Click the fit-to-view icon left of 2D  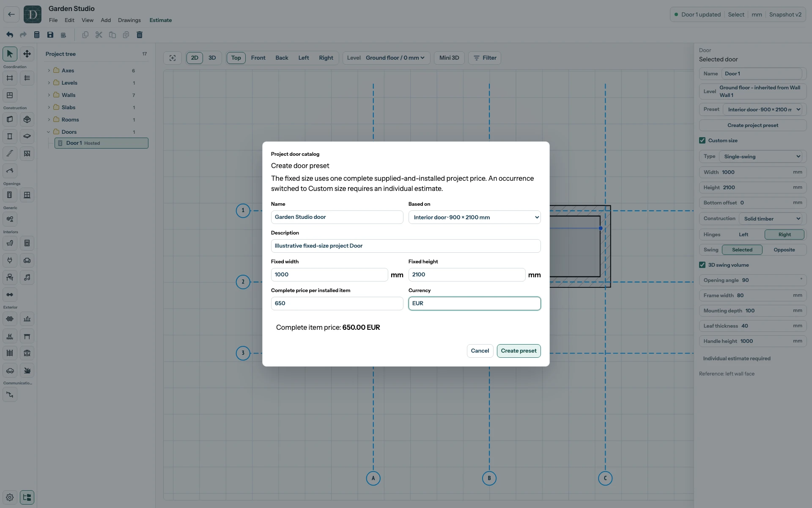[x=173, y=58]
